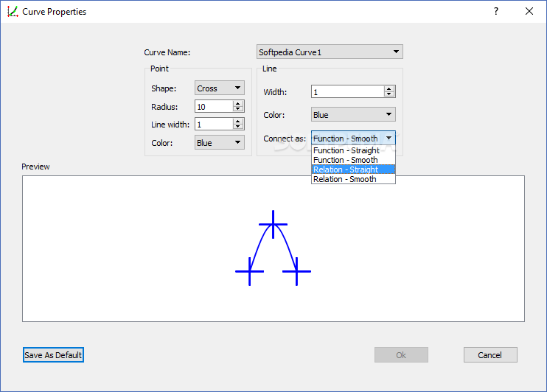Decrease the point Radius value
547x392 pixels.
(x=238, y=109)
